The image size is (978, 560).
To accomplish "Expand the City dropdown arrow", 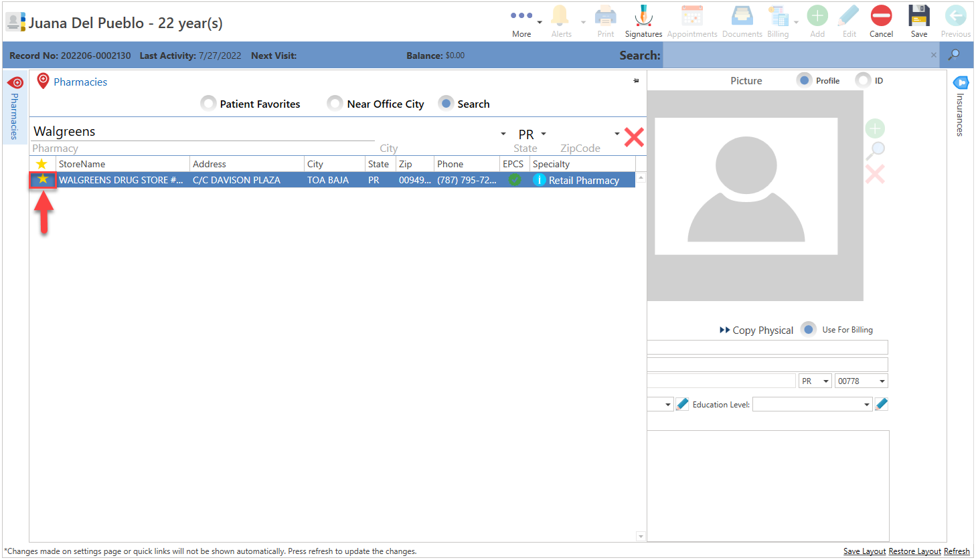I will [x=503, y=134].
